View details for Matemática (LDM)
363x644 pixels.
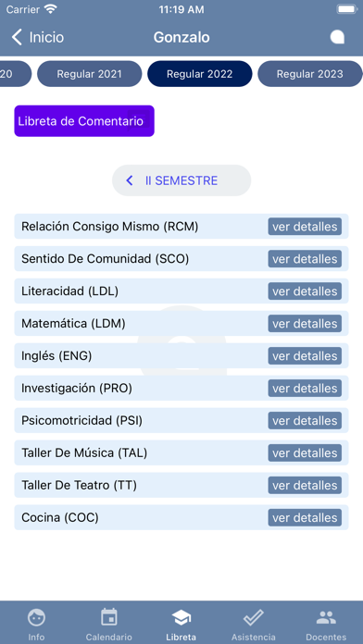click(x=305, y=324)
